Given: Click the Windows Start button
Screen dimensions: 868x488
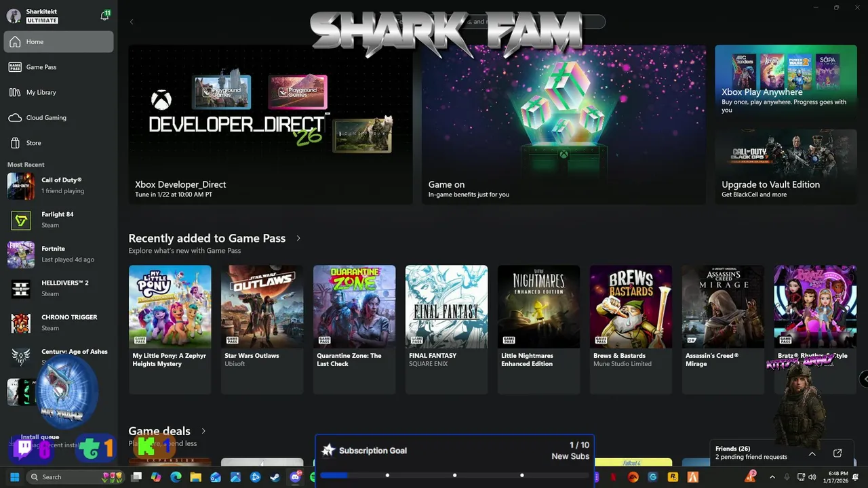Looking at the screenshot, I should (x=14, y=477).
